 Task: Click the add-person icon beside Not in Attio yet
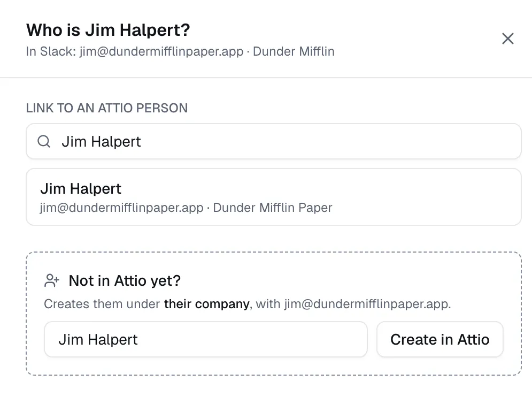coord(51,281)
